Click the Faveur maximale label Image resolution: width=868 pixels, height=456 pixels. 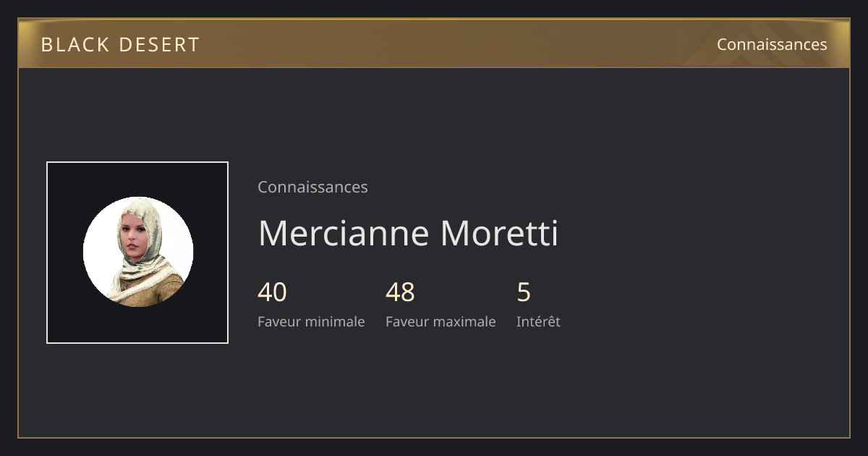pos(441,321)
